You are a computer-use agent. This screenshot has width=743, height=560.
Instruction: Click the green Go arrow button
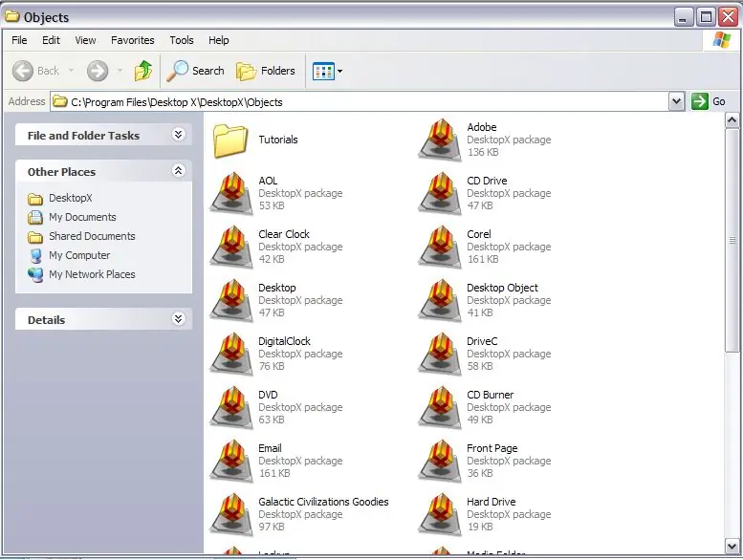pos(699,101)
